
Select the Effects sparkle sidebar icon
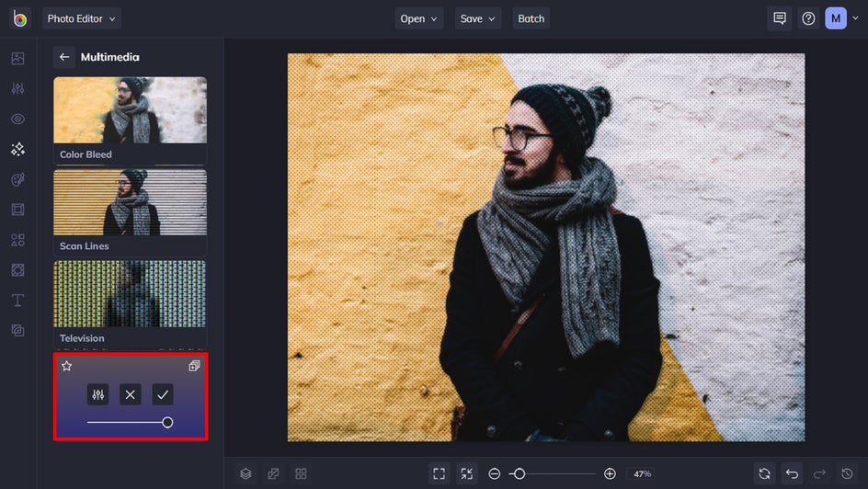click(17, 149)
